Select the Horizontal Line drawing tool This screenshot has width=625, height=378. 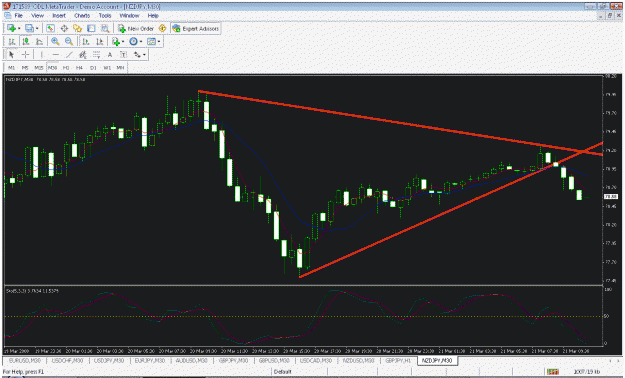point(55,55)
